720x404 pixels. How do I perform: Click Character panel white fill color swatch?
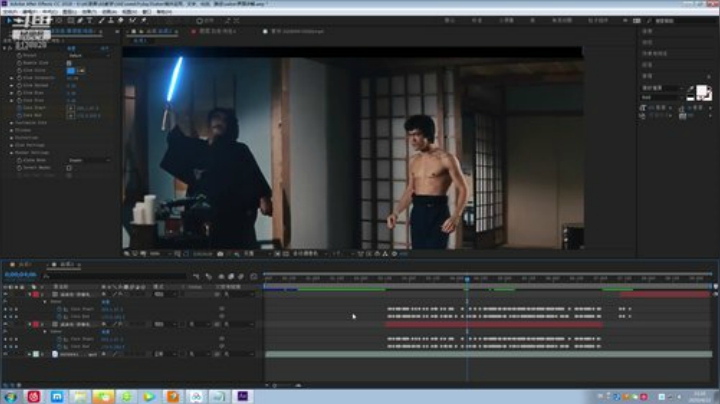point(702,91)
